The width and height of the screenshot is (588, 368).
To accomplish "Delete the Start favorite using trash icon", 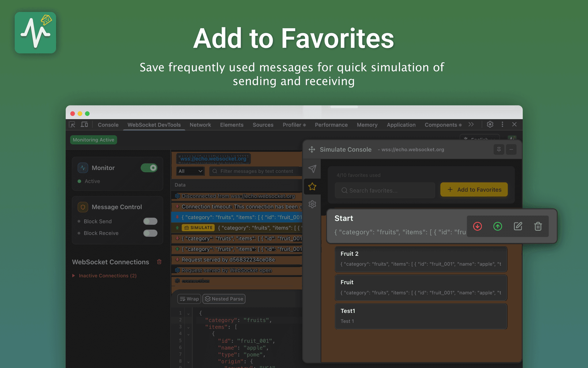I will pos(538,226).
